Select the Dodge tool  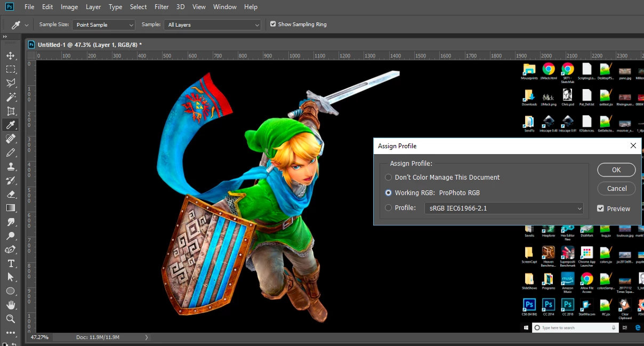pos(11,236)
